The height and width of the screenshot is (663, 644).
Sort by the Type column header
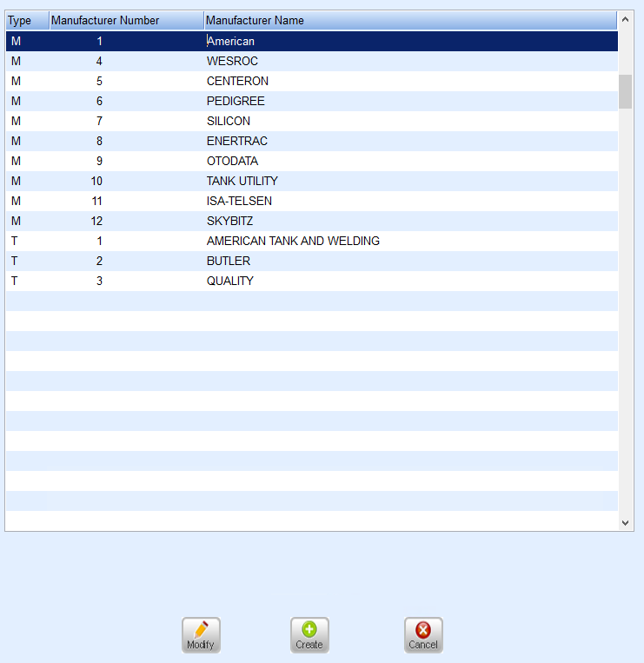tap(28, 20)
